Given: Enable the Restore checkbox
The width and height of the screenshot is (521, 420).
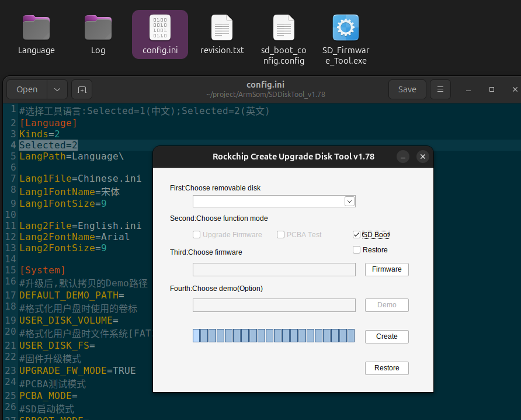Looking at the screenshot, I should pos(356,250).
